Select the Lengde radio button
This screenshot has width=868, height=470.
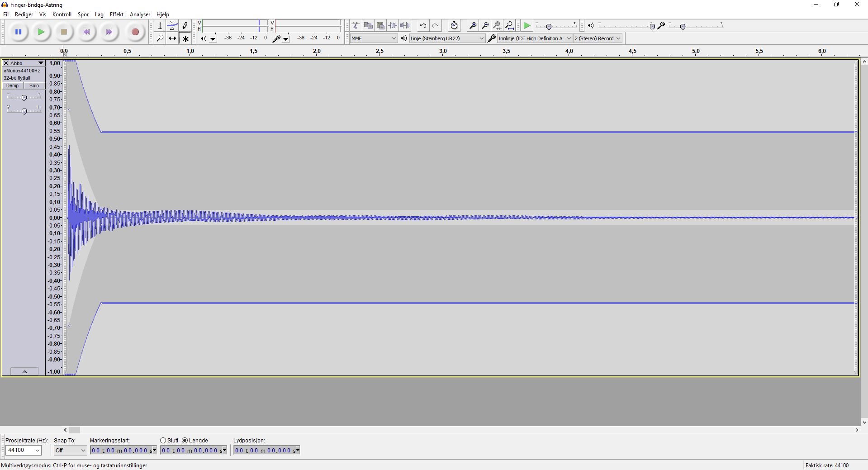tap(185, 441)
